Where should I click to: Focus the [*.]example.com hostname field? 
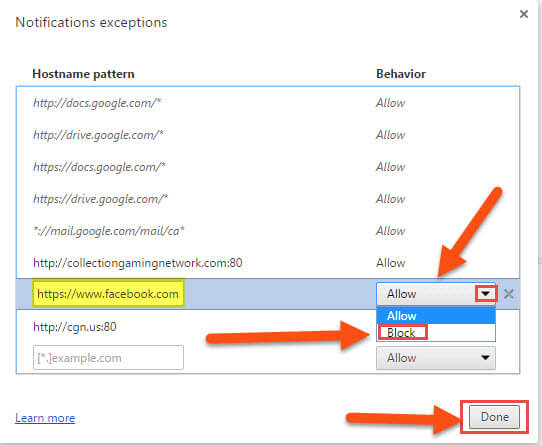[108, 358]
